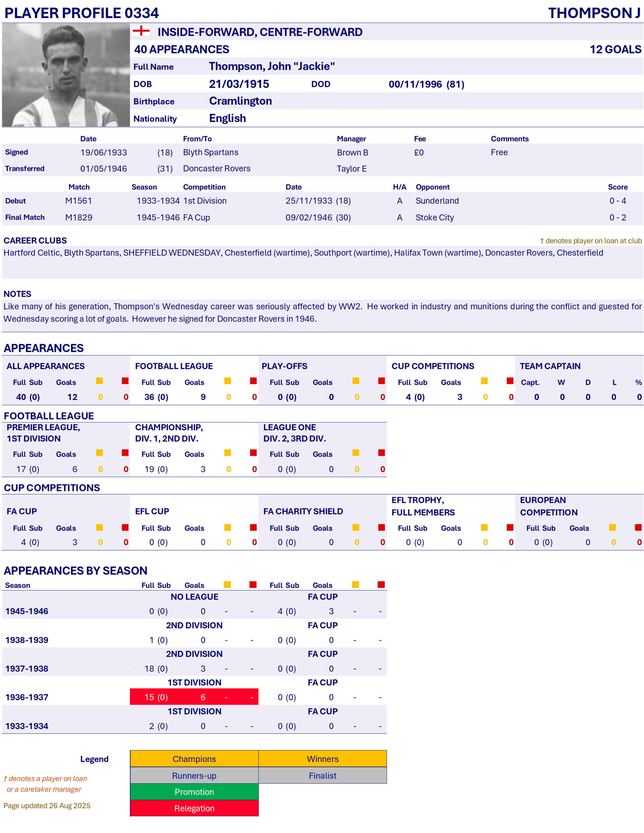
Task: Click the England flag icon
Action: click(x=141, y=31)
